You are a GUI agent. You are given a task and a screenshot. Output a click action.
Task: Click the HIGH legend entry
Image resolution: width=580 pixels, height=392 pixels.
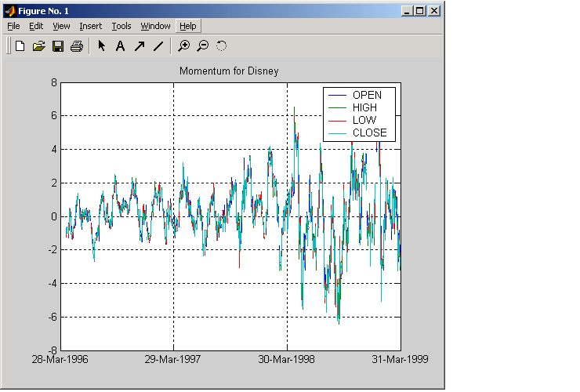pos(364,107)
